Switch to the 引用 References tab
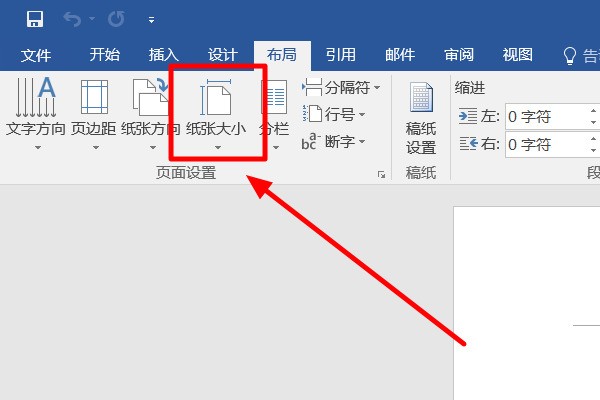This screenshot has height=400, width=600. pyautogui.click(x=340, y=55)
